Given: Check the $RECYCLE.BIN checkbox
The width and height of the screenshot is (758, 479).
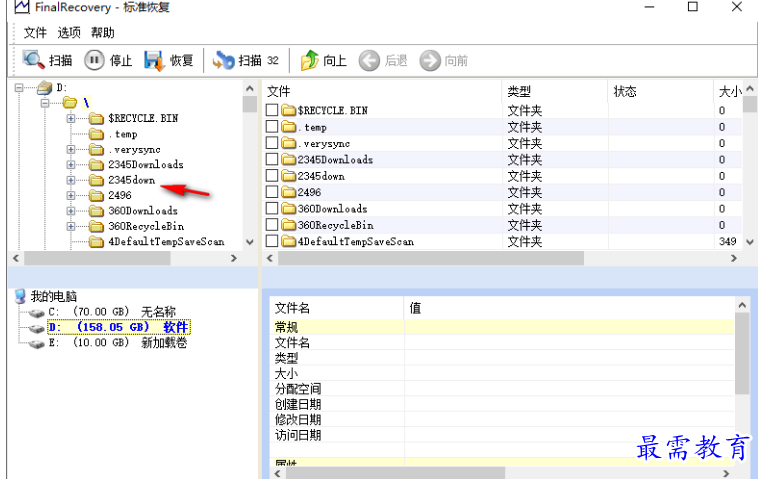Looking at the screenshot, I should click(272, 110).
